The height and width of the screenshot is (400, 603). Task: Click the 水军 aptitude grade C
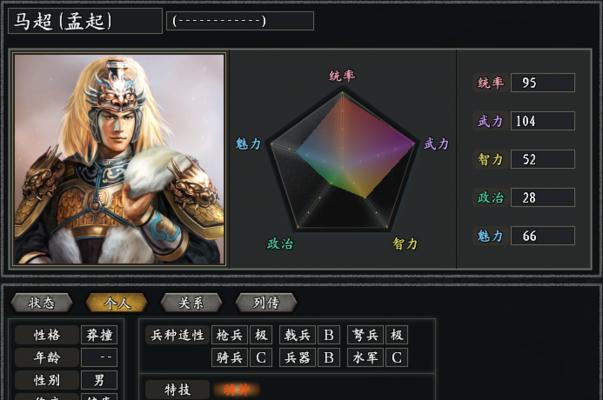tap(396, 358)
